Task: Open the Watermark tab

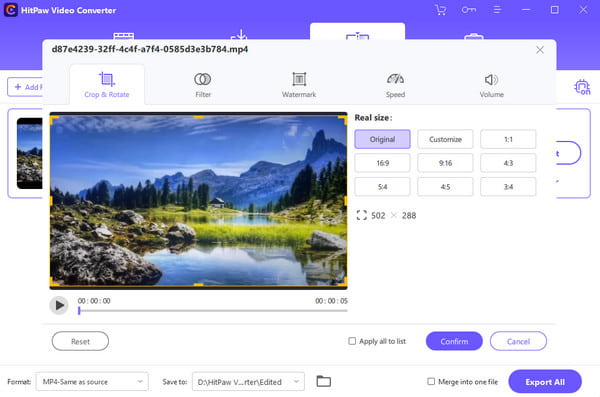Action: [x=299, y=85]
